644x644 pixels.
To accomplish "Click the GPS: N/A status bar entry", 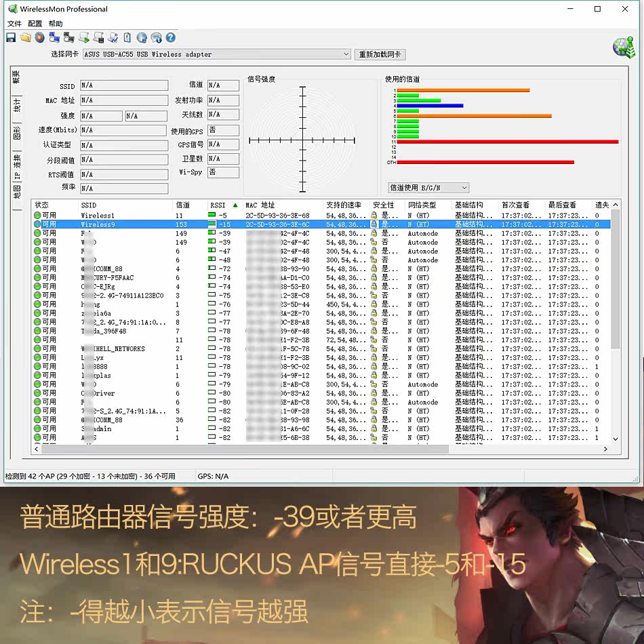I will [213, 477].
